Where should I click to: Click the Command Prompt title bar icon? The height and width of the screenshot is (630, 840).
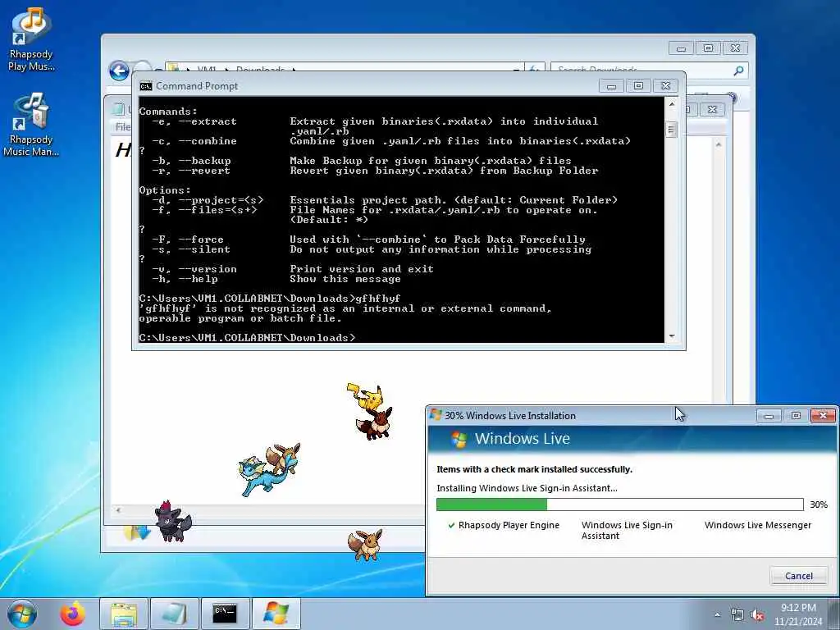(x=146, y=86)
